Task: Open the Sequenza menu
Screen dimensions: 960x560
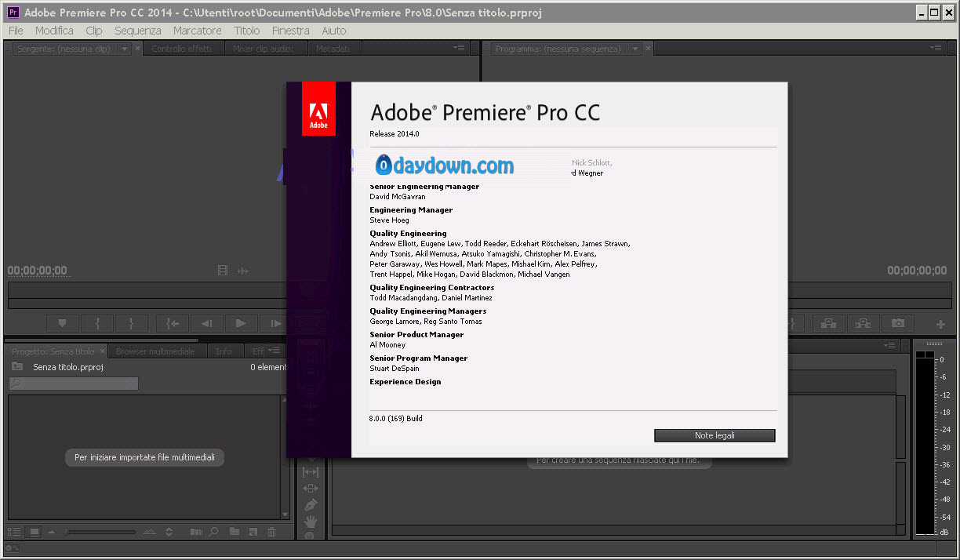Action: pos(138,31)
